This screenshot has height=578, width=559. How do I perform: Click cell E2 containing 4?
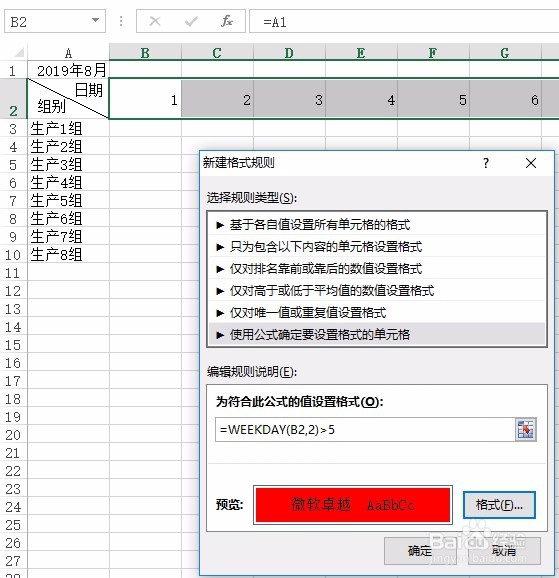click(361, 98)
